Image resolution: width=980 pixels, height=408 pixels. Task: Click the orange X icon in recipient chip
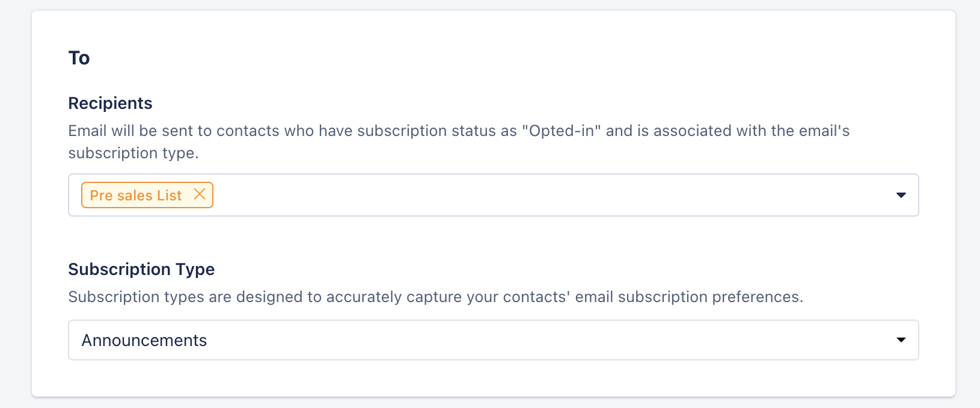click(x=200, y=194)
